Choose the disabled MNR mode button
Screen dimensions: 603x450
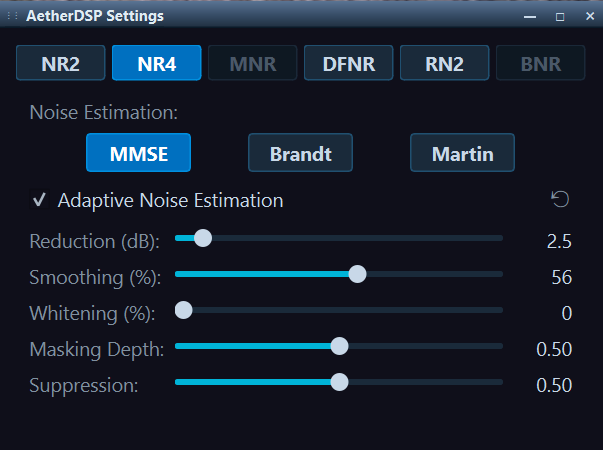(253, 63)
